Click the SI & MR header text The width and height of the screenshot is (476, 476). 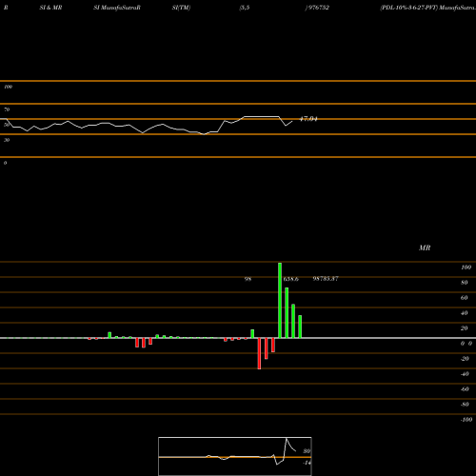[50, 8]
